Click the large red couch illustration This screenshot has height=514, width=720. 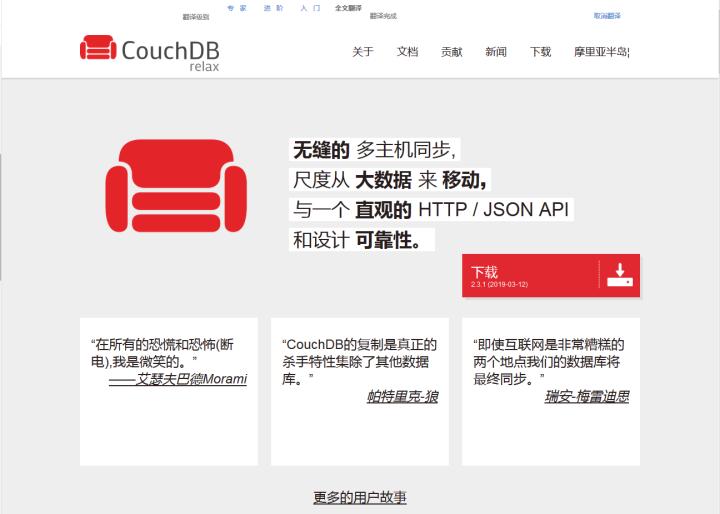pyautogui.click(x=176, y=186)
